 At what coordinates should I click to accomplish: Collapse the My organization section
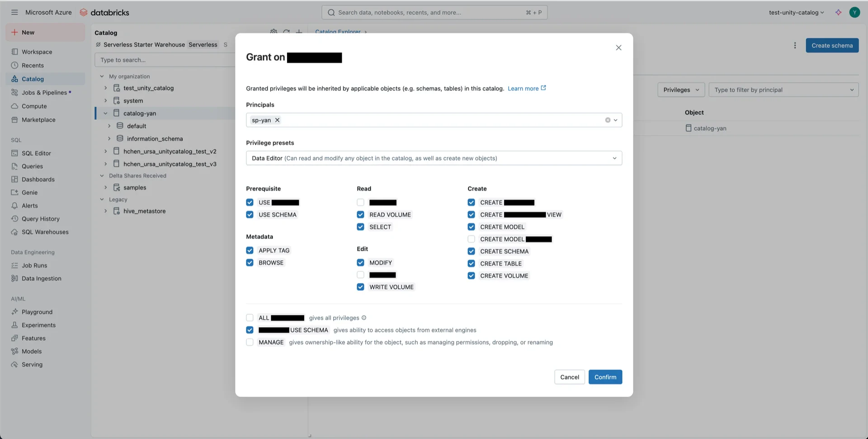coord(102,76)
